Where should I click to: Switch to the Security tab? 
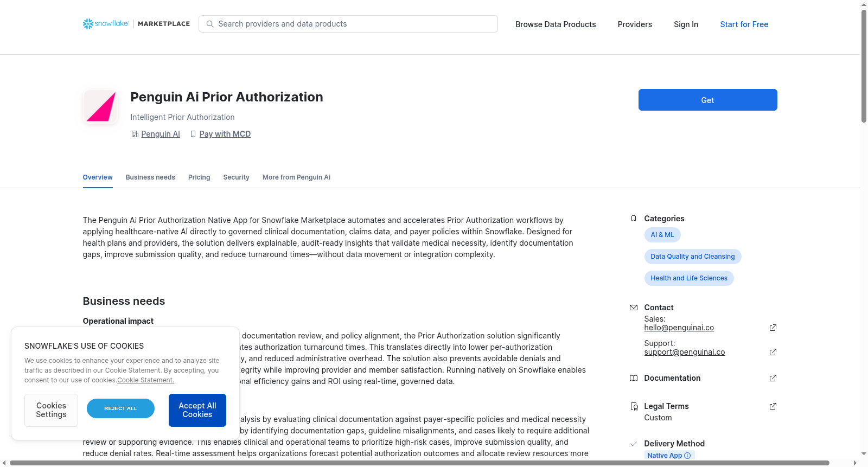tap(236, 177)
